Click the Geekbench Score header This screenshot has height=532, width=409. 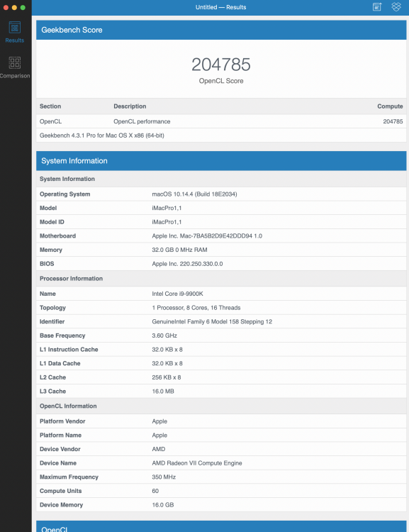pyautogui.click(x=221, y=30)
